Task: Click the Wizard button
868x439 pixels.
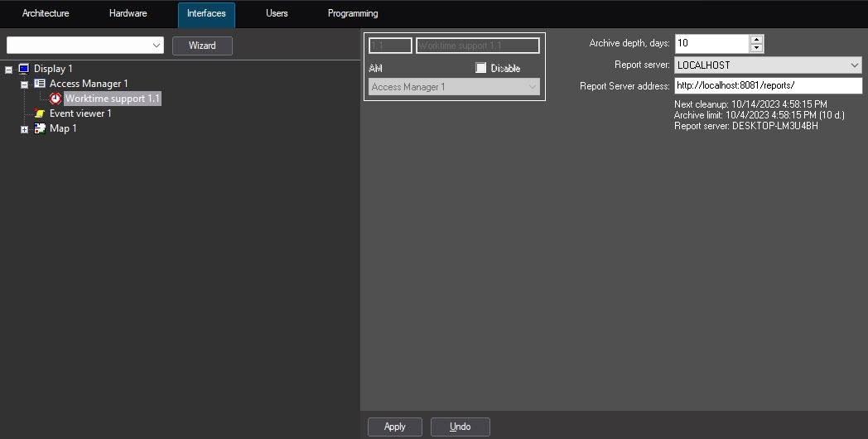Action: (x=202, y=46)
